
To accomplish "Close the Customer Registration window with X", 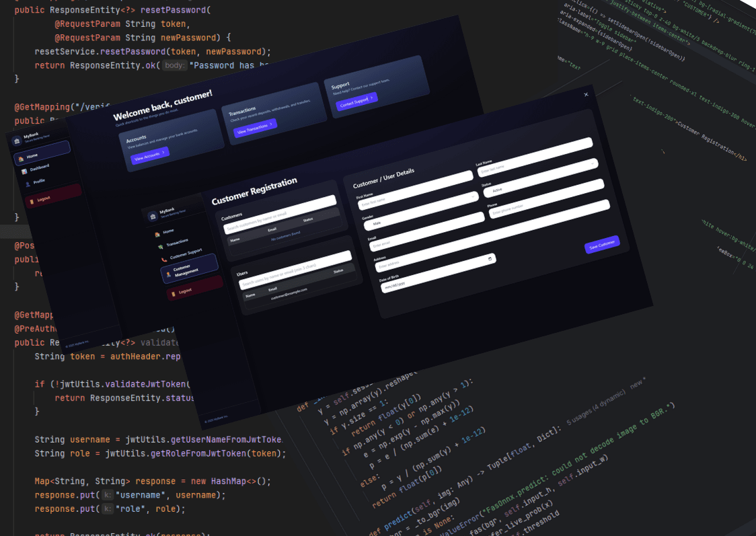I will (x=586, y=95).
